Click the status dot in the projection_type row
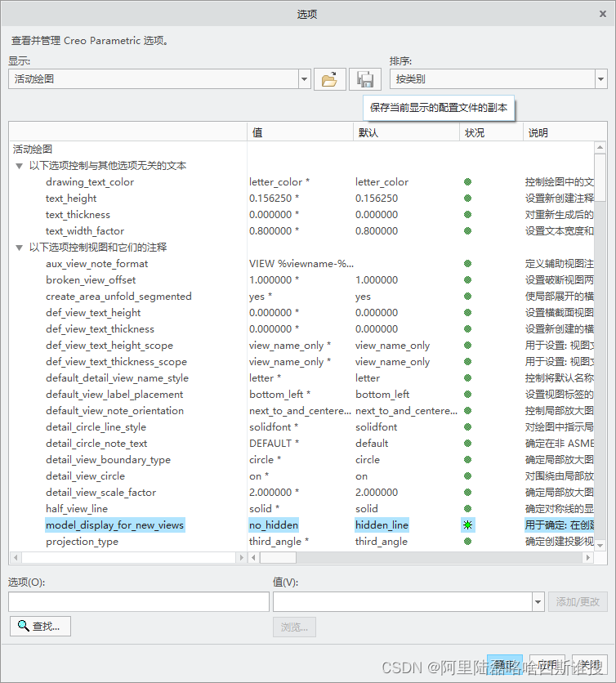 (468, 542)
